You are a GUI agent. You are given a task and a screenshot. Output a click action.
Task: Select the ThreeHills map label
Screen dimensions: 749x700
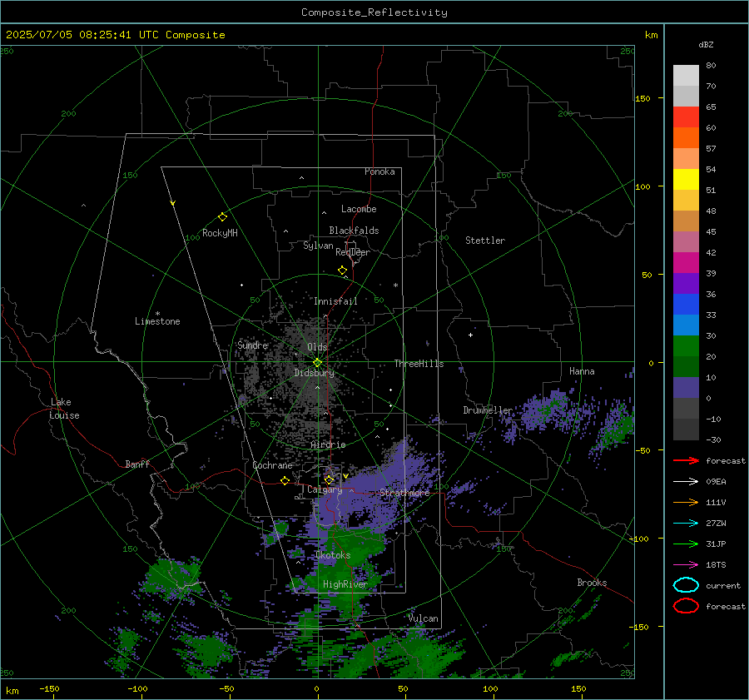(x=419, y=364)
